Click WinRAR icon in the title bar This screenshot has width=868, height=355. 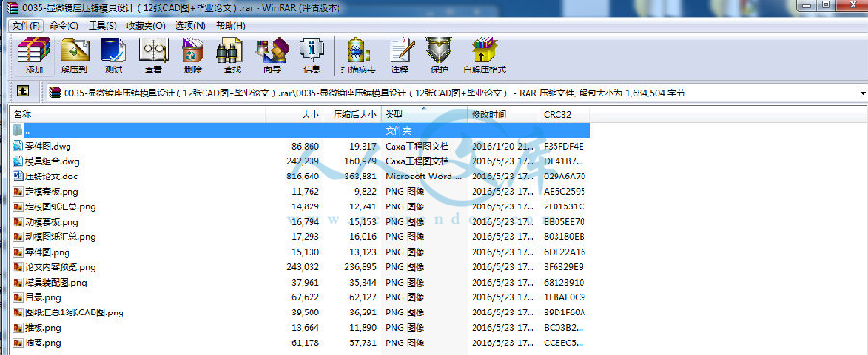[13, 9]
